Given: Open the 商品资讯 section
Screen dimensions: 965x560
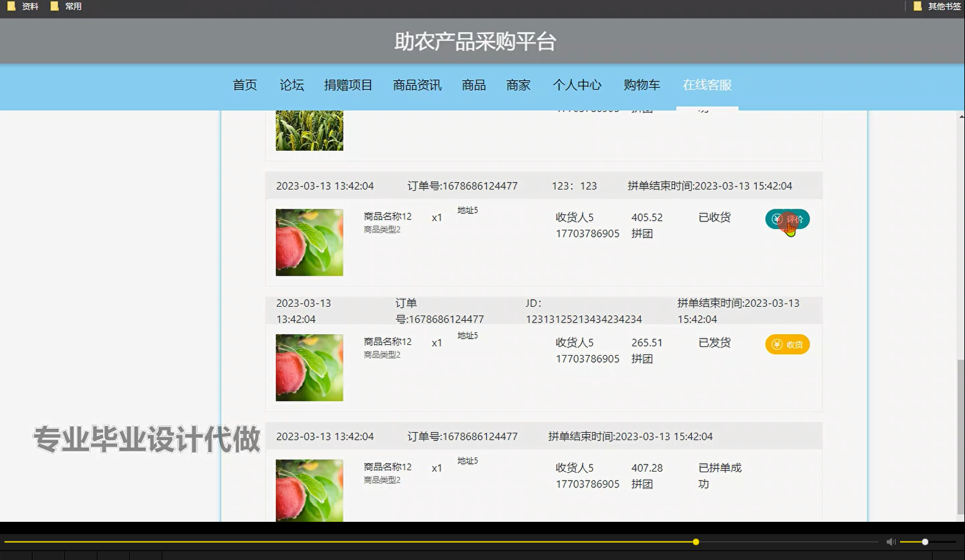Looking at the screenshot, I should pos(417,85).
